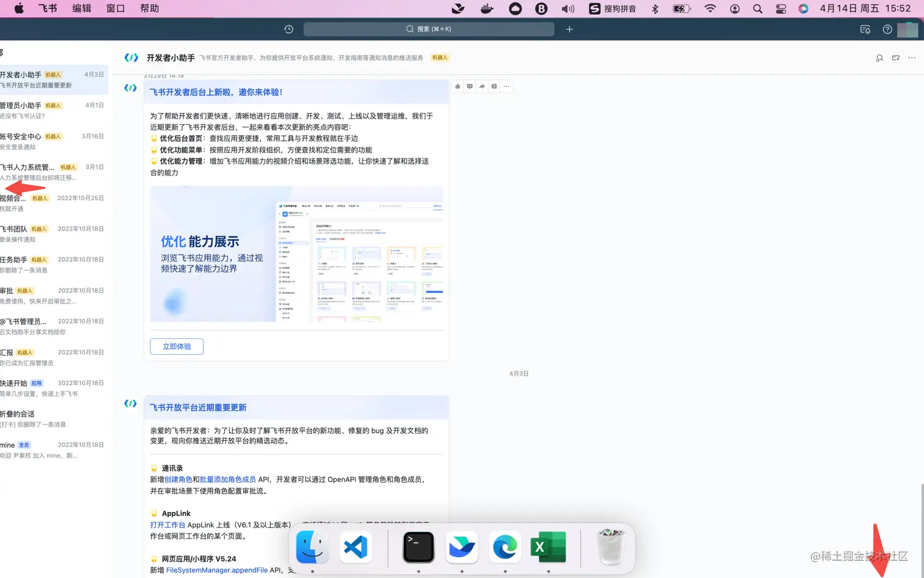Click the add-to-group icon in chat header
924x578 pixels.
point(896,58)
